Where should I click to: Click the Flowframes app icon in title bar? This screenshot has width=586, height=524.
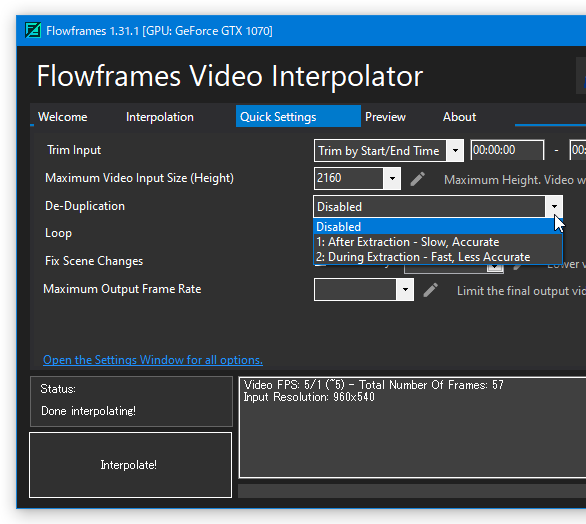(x=33, y=30)
